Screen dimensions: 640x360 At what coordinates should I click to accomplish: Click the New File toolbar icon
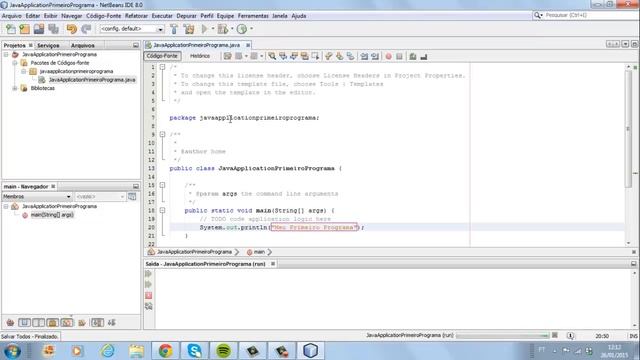pyautogui.click(x=11, y=29)
